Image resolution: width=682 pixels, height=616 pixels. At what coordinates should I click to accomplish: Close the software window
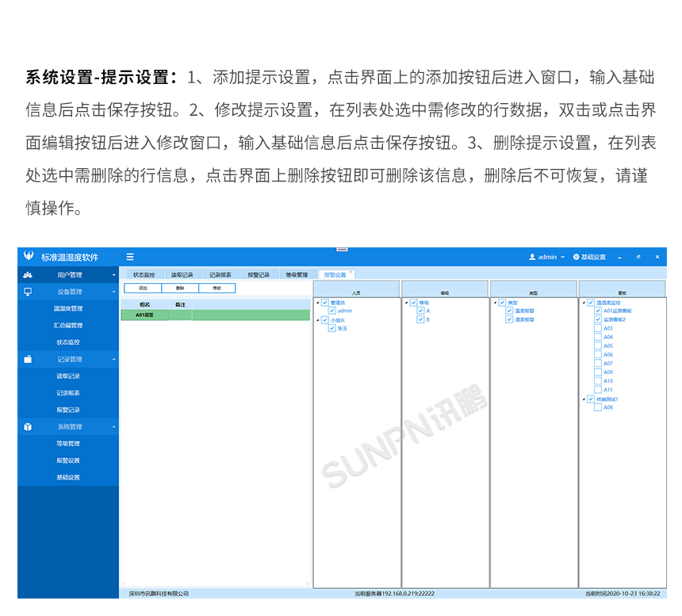tap(657, 257)
